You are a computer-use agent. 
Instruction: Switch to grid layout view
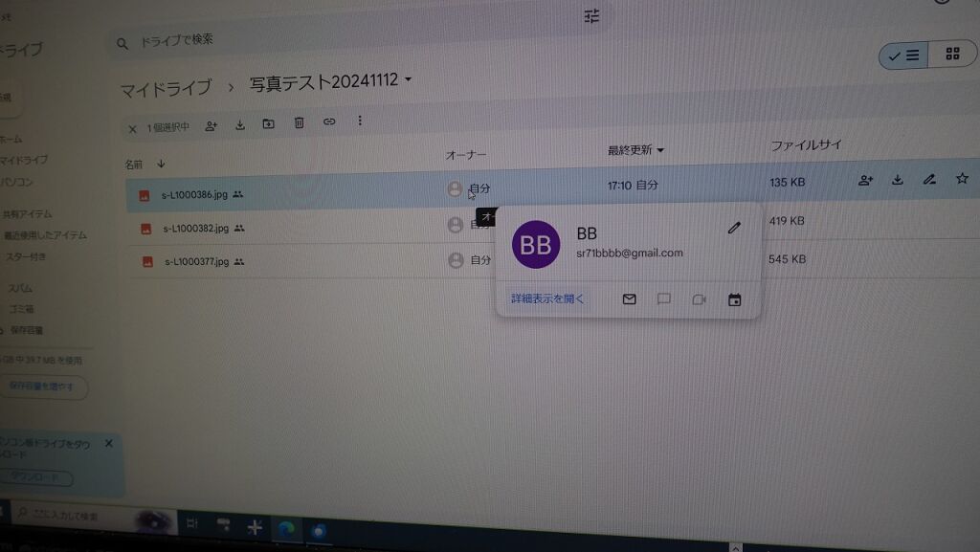(952, 55)
